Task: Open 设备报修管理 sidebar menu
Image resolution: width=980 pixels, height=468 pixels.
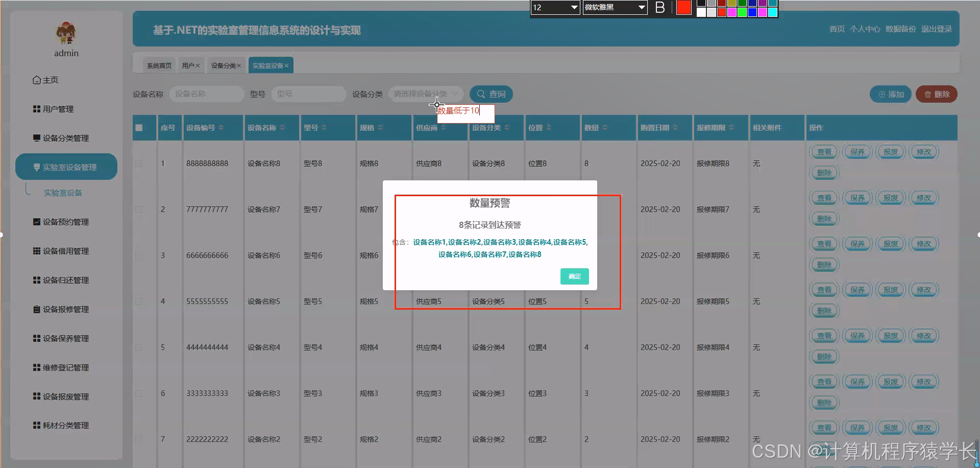Action: (61, 309)
